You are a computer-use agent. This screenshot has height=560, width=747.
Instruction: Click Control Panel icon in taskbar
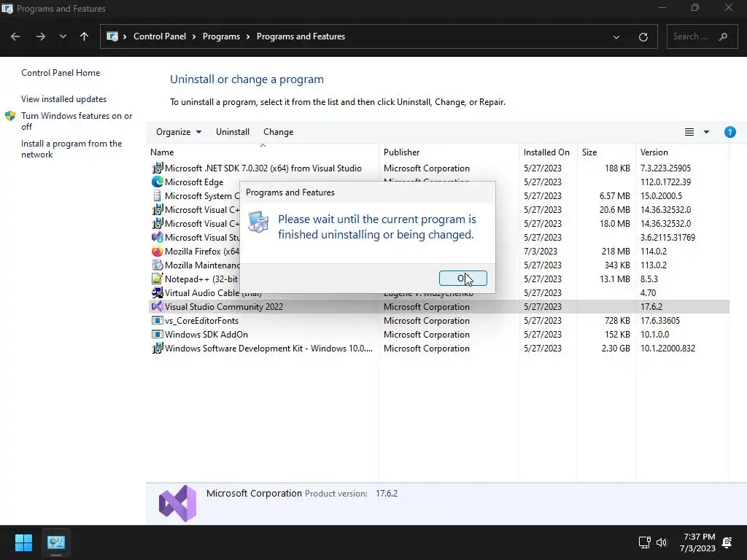(x=56, y=542)
